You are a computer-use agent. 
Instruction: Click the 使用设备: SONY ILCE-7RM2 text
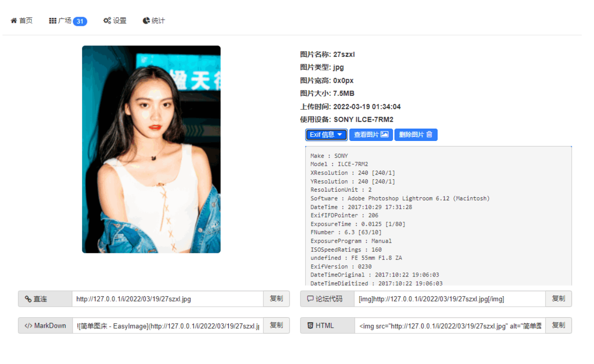(347, 119)
